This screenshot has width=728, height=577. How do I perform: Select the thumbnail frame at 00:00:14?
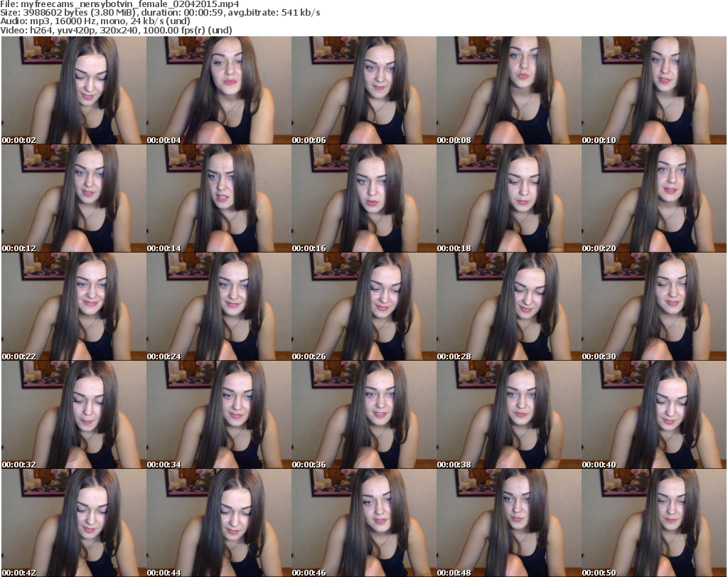tap(219, 198)
